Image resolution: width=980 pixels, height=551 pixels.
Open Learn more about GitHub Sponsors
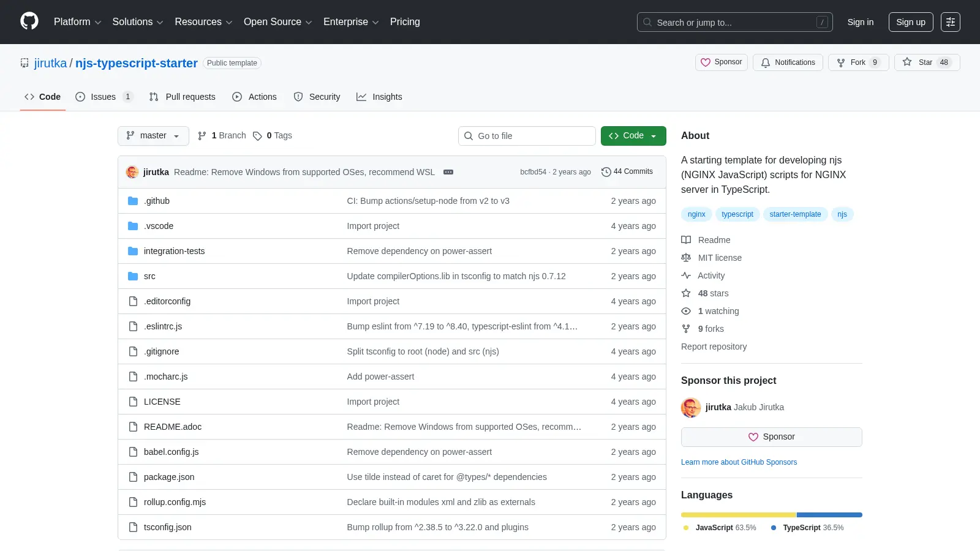739,462
